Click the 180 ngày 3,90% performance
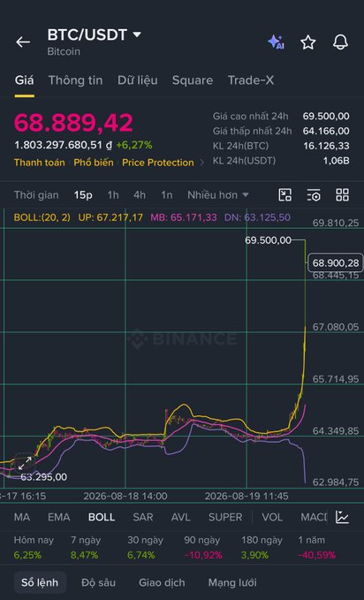The width and height of the screenshot is (364, 600). [262, 548]
